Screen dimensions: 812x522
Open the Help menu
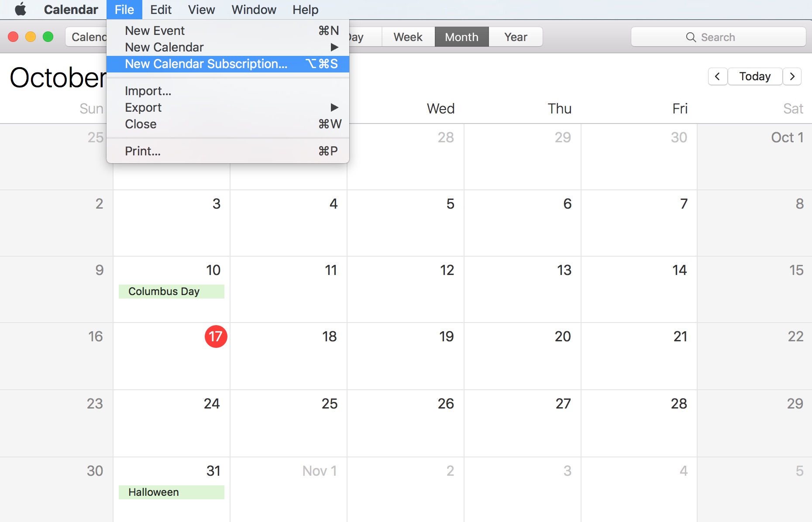305,10
